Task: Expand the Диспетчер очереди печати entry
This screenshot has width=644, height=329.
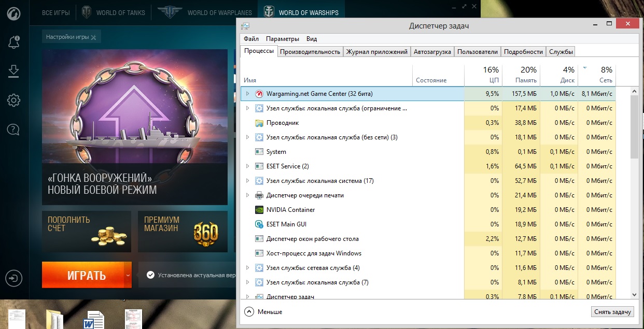Action: pyautogui.click(x=247, y=195)
